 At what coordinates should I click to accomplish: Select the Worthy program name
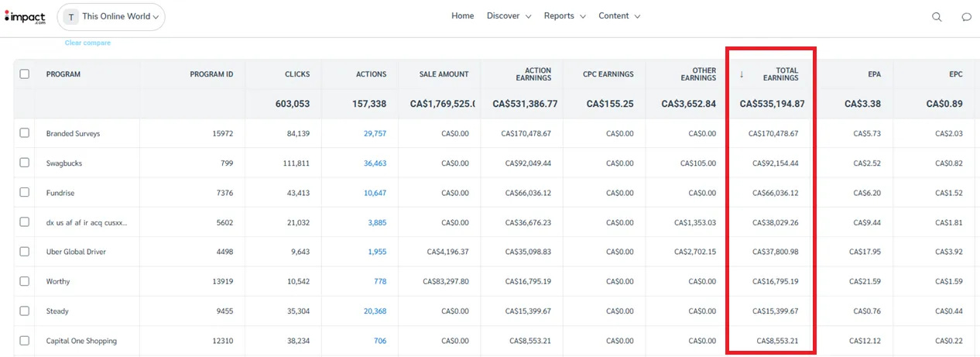click(57, 282)
